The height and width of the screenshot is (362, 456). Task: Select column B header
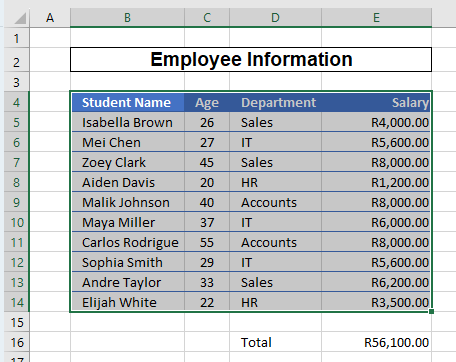point(127,17)
